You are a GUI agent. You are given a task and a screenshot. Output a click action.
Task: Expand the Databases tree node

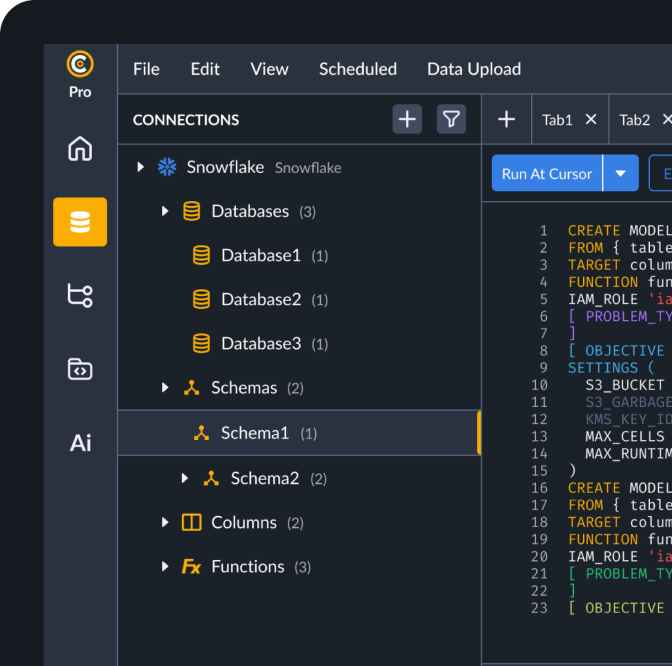(x=165, y=211)
